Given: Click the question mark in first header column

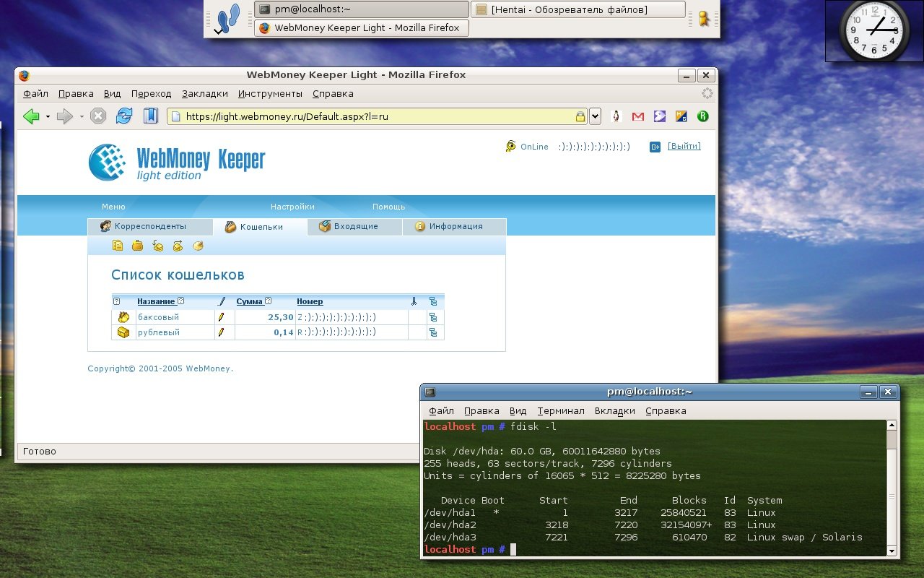Looking at the screenshot, I should pos(116,301).
